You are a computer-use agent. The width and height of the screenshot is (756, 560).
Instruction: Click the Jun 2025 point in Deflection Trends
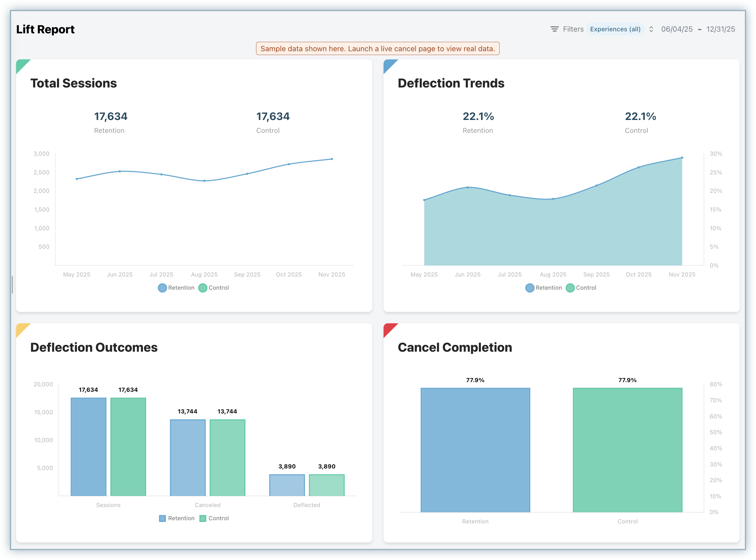click(x=467, y=187)
